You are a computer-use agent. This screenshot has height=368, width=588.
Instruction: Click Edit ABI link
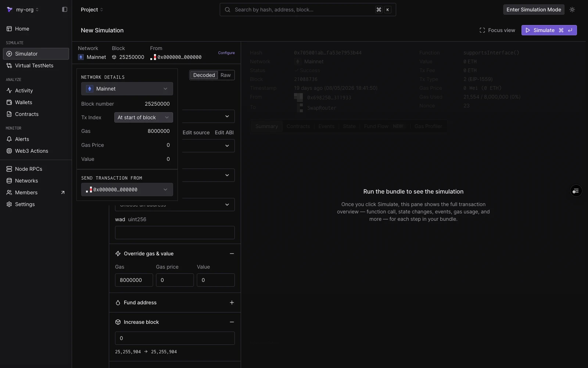tap(224, 132)
